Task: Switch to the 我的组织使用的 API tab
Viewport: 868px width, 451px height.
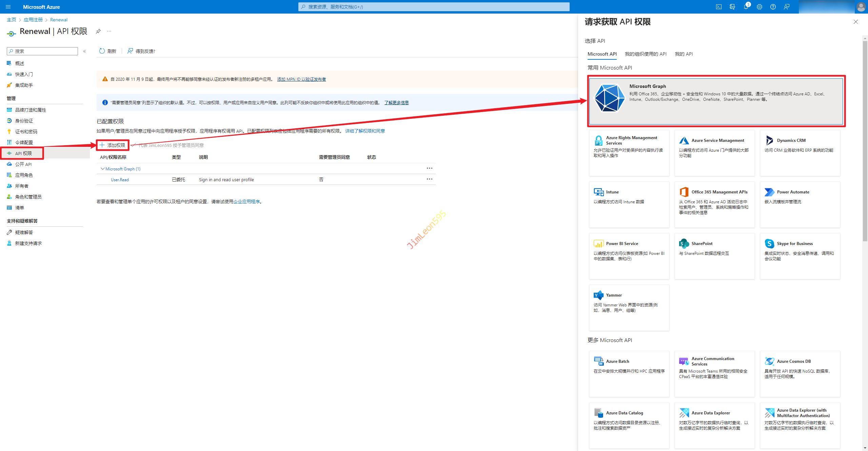Action: tap(645, 54)
